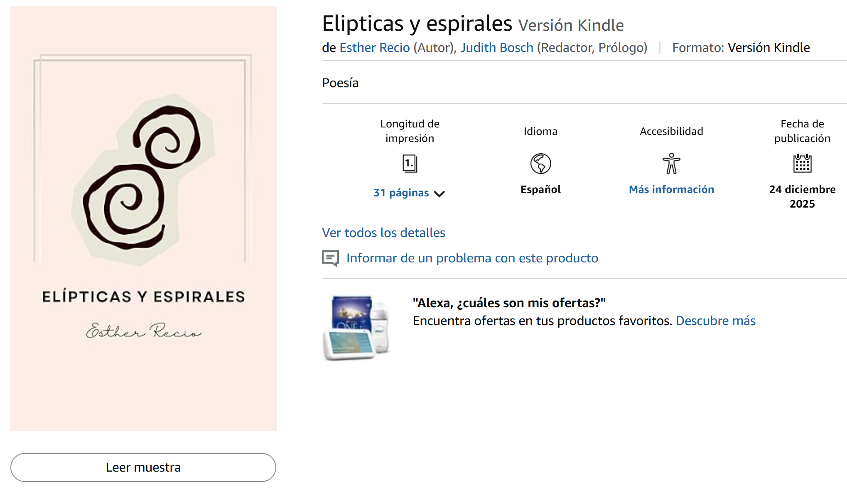Open the Elípticas y espirales book cover
This screenshot has width=847, height=504.
[x=143, y=218]
